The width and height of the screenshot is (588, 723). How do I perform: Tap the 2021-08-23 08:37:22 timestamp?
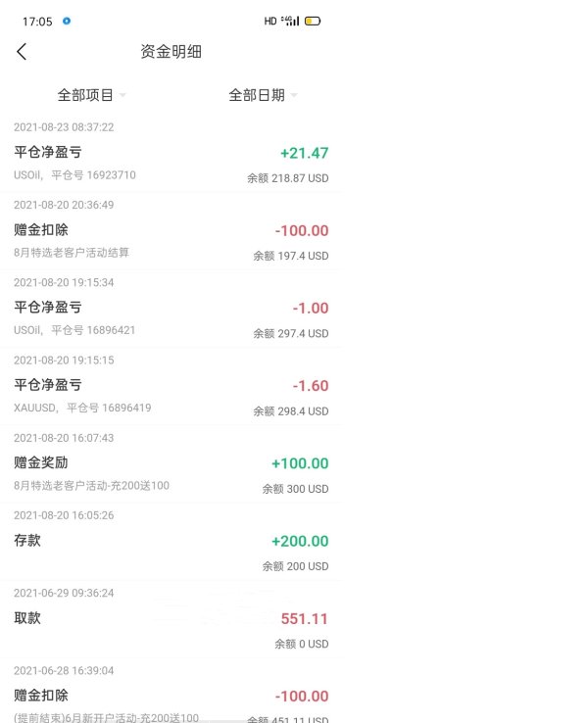tap(64, 127)
